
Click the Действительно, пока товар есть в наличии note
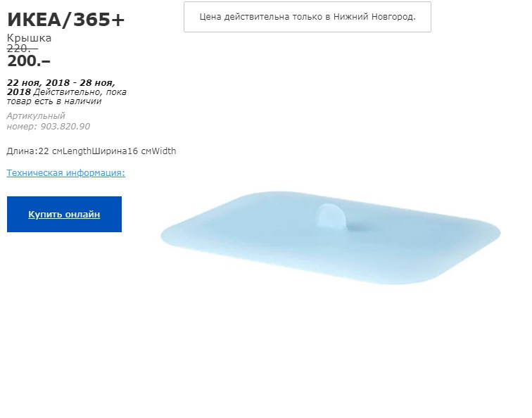click(67, 96)
